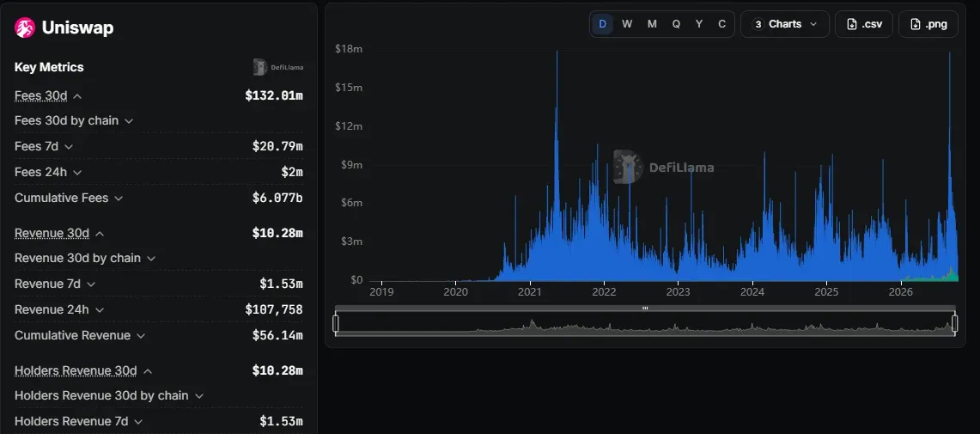Click the Fees 24h value $2m
Viewport: 980px width, 434px height.
point(292,172)
